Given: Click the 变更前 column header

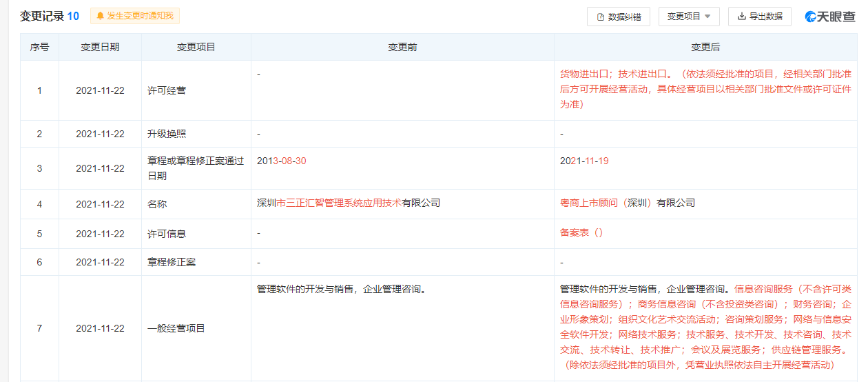Looking at the screenshot, I should click(402, 47).
